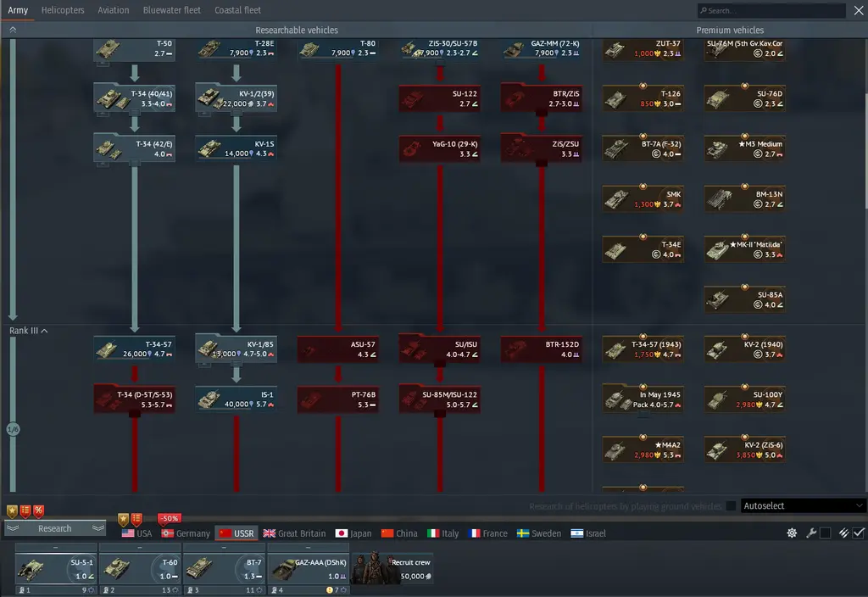The width and height of the screenshot is (868, 597).
Task: Click the wrench icon near the checkbox
Action: pyautogui.click(x=810, y=533)
